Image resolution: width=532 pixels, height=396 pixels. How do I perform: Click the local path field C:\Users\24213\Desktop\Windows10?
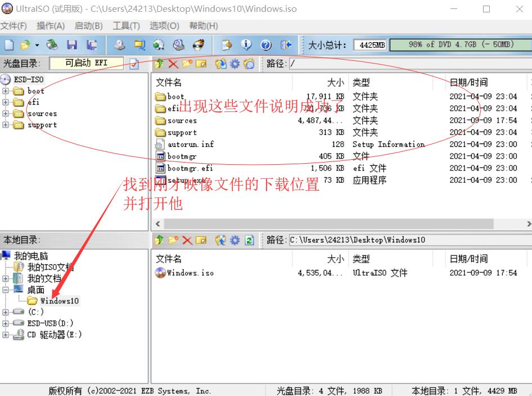411,240
